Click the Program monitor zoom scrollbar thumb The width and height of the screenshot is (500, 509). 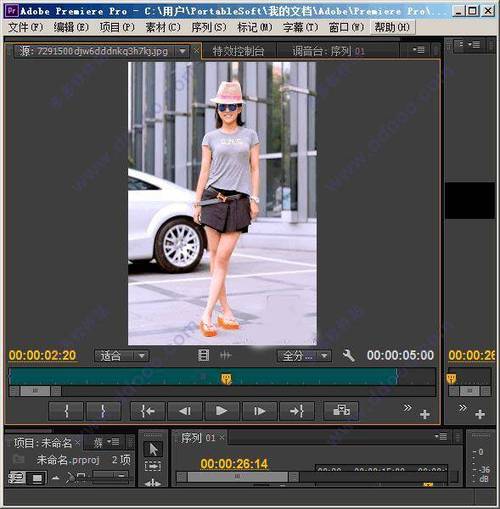point(469,391)
